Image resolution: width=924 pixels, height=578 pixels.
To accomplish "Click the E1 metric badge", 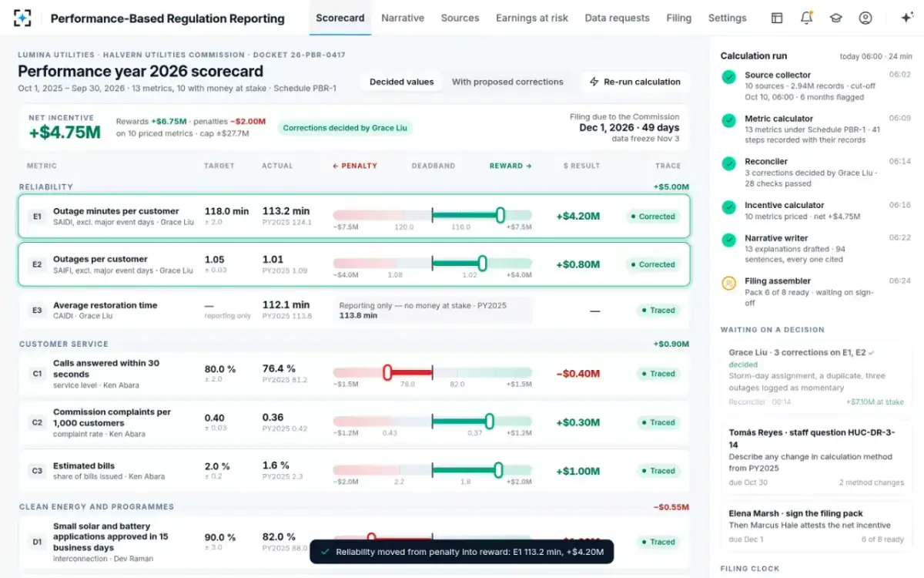I will [x=37, y=217].
